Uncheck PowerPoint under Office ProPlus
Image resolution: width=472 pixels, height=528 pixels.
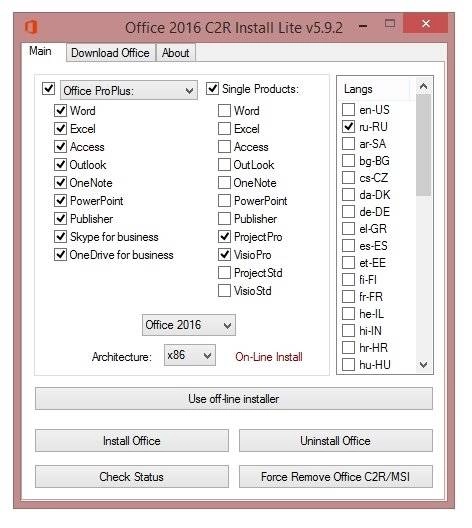tap(61, 201)
